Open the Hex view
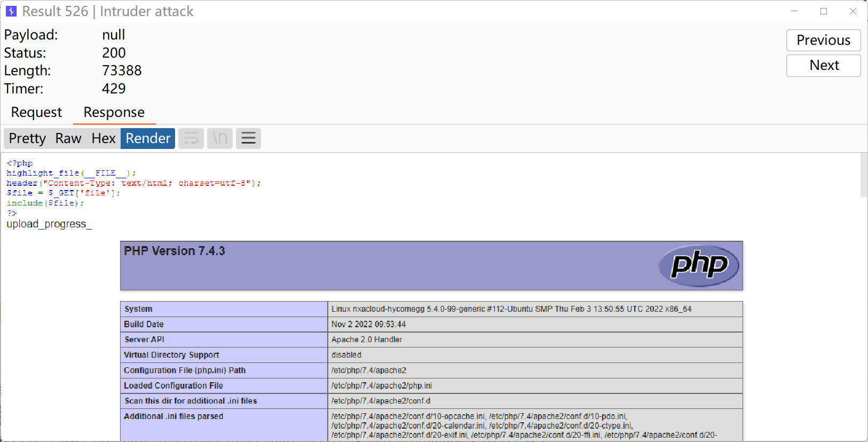The height and width of the screenshot is (442, 868). click(104, 139)
